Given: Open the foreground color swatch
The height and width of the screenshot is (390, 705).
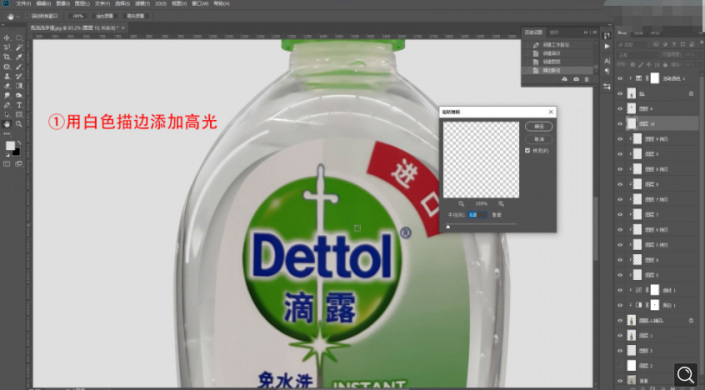Looking at the screenshot, I should (10, 146).
